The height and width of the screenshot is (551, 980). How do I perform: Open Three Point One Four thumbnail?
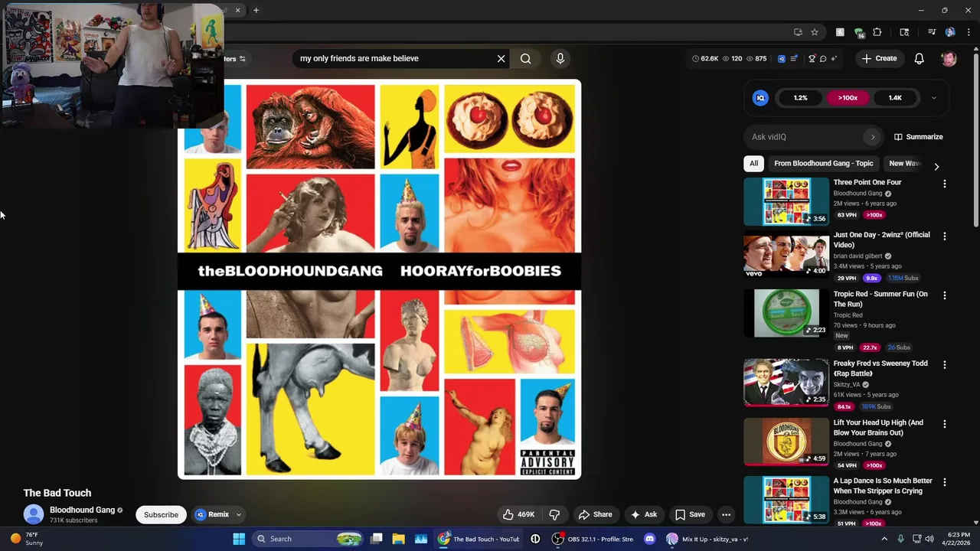pos(786,202)
